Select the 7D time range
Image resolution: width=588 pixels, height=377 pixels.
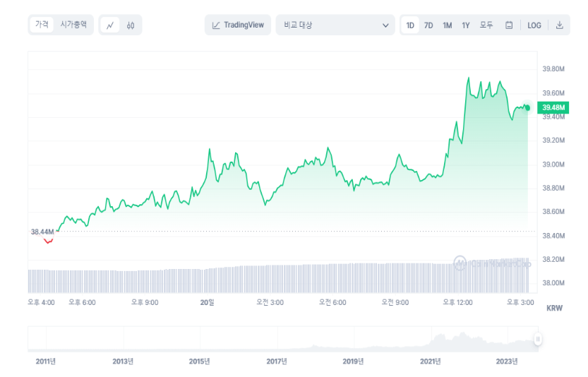(x=428, y=25)
